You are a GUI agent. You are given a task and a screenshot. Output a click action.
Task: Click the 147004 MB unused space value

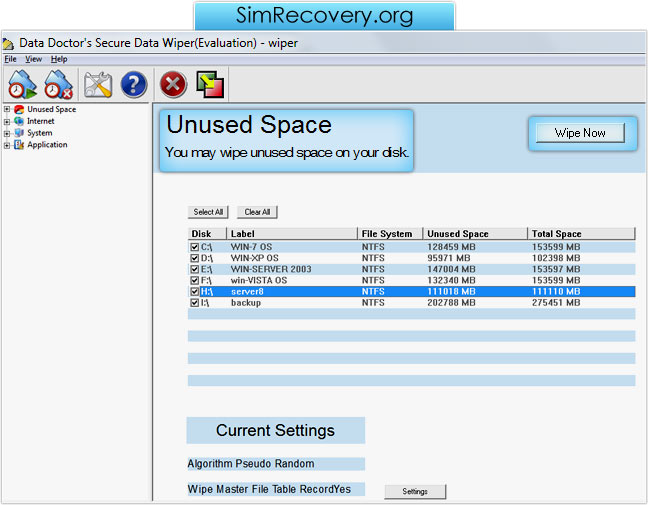(x=451, y=269)
